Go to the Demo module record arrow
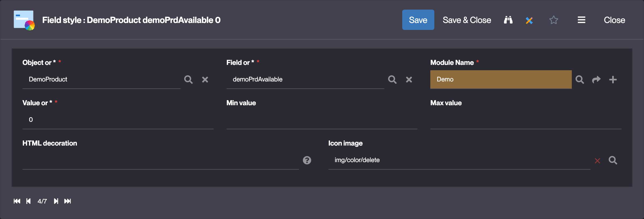The width and height of the screenshot is (644, 219). (x=596, y=80)
